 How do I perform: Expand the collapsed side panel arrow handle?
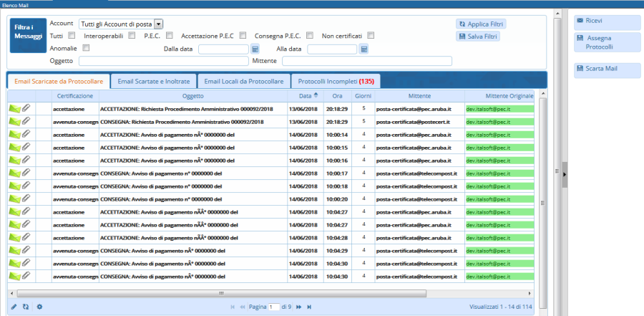[564, 174]
